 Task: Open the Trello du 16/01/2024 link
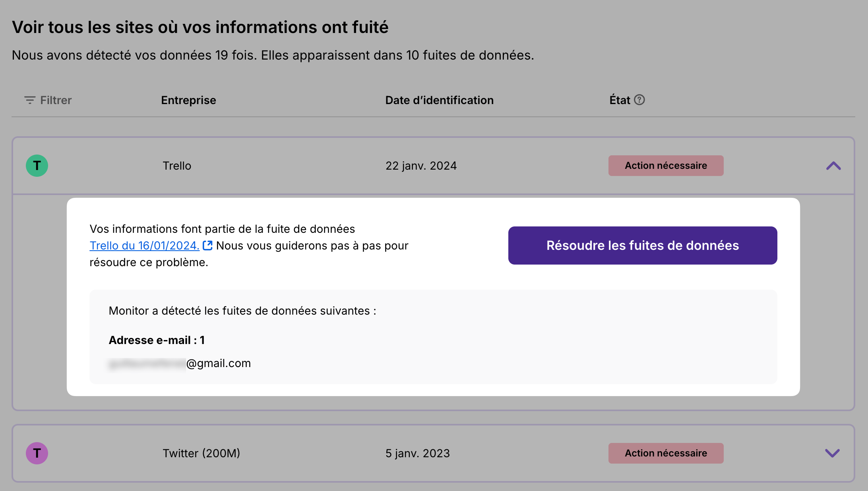coord(144,246)
